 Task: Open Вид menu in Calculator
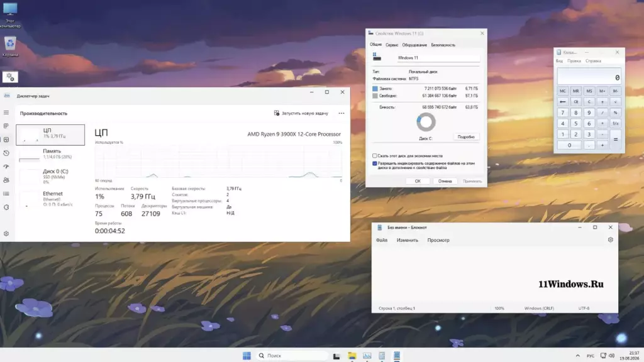pos(559,61)
